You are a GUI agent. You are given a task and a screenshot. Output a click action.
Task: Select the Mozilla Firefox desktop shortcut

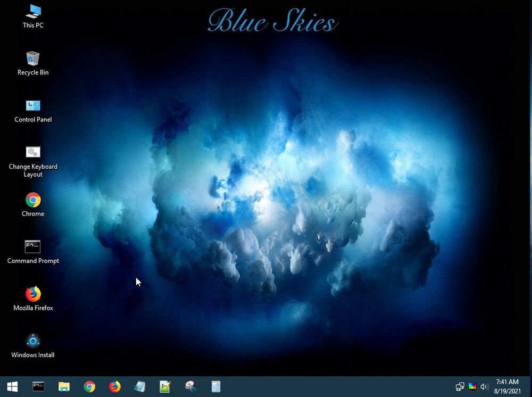(33, 299)
